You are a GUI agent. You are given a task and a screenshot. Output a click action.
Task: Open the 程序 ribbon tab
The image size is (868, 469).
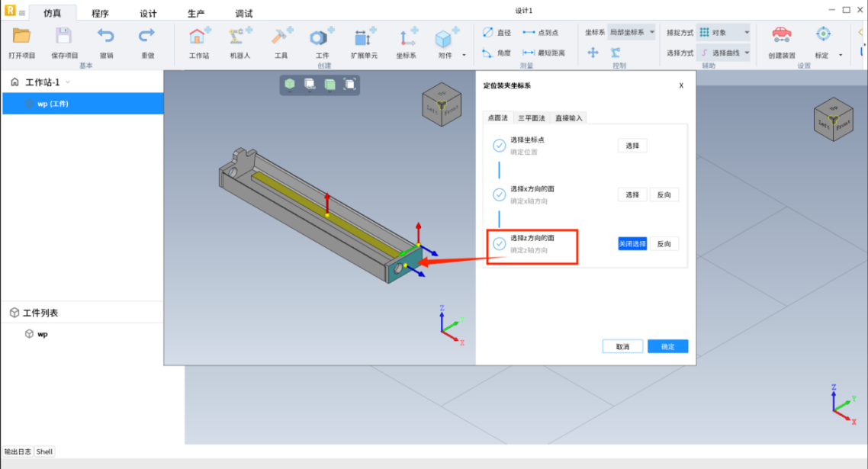click(x=100, y=14)
